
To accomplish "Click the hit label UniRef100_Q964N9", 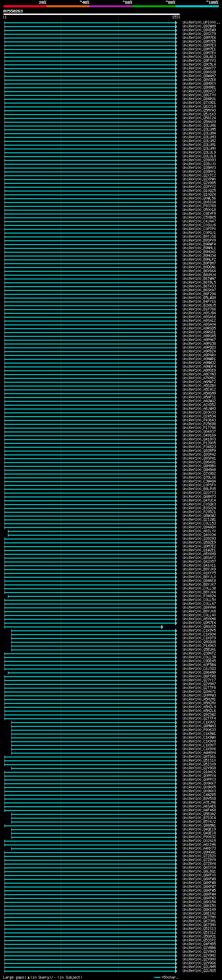I will [199, 673].
